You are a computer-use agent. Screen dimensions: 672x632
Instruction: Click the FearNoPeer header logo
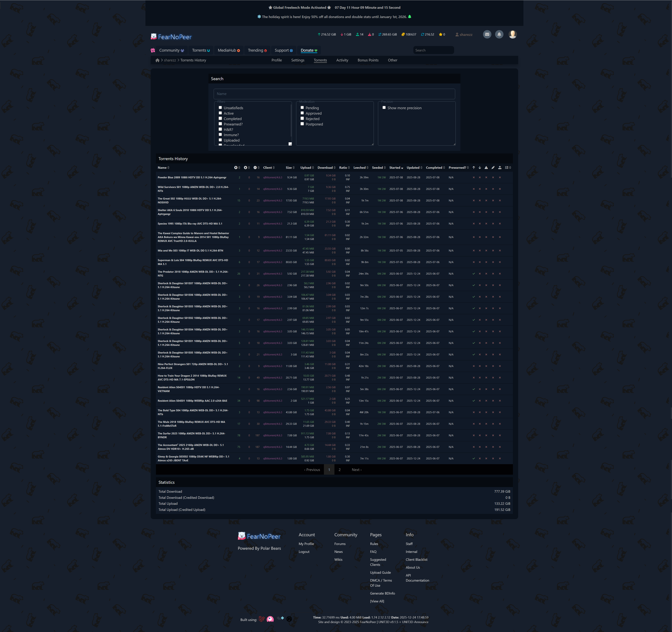coord(171,37)
